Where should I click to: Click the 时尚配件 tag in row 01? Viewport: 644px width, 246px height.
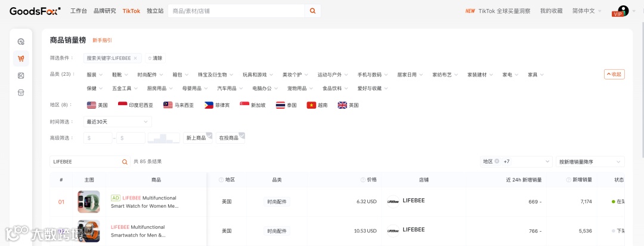click(277, 202)
